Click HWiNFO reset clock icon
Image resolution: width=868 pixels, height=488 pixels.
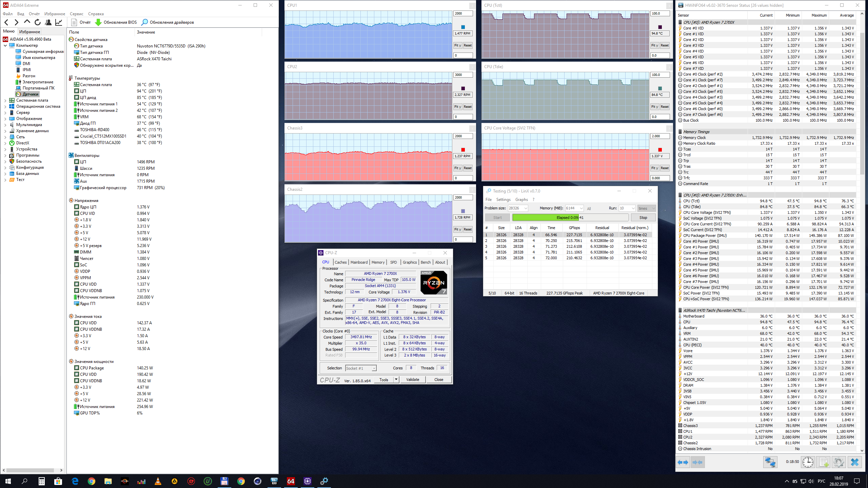click(x=808, y=462)
